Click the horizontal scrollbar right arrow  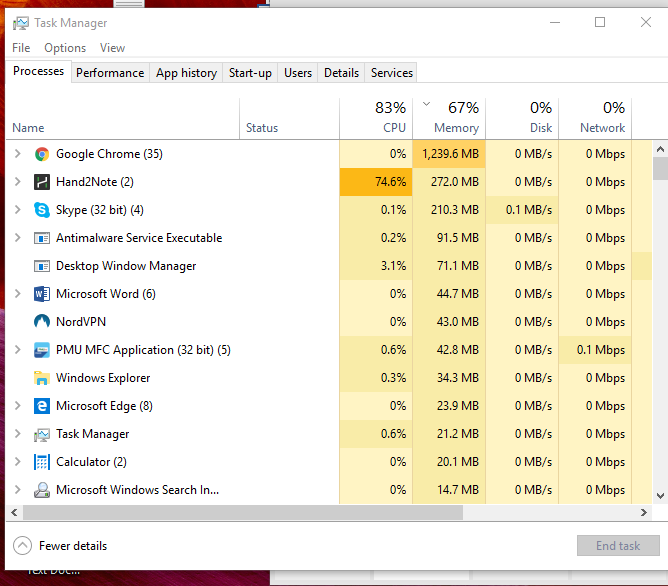644,512
